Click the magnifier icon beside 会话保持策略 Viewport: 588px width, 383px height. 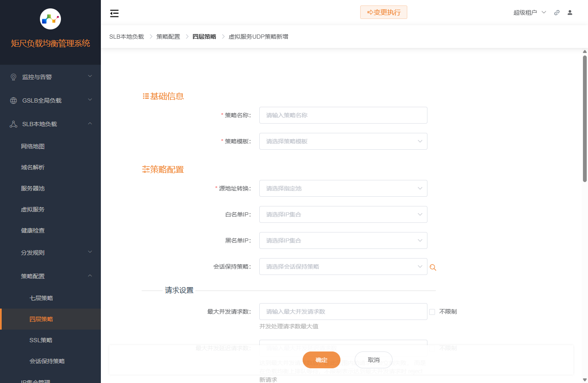point(433,267)
